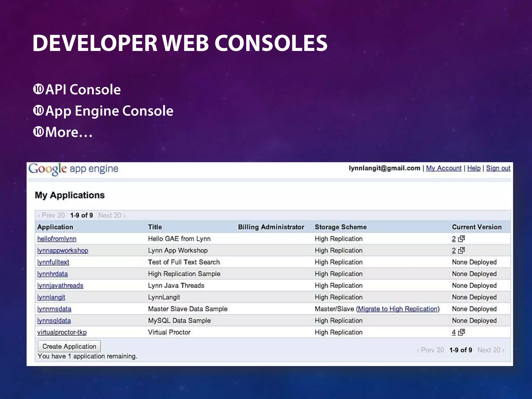
Task: Open external link icon for lynnappworkshop version
Action: [461, 250]
